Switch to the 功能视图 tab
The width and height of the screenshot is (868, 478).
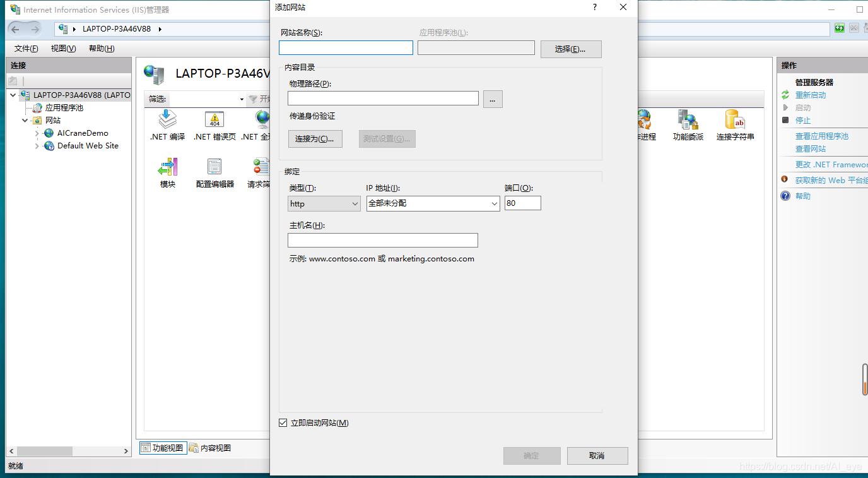click(x=162, y=448)
